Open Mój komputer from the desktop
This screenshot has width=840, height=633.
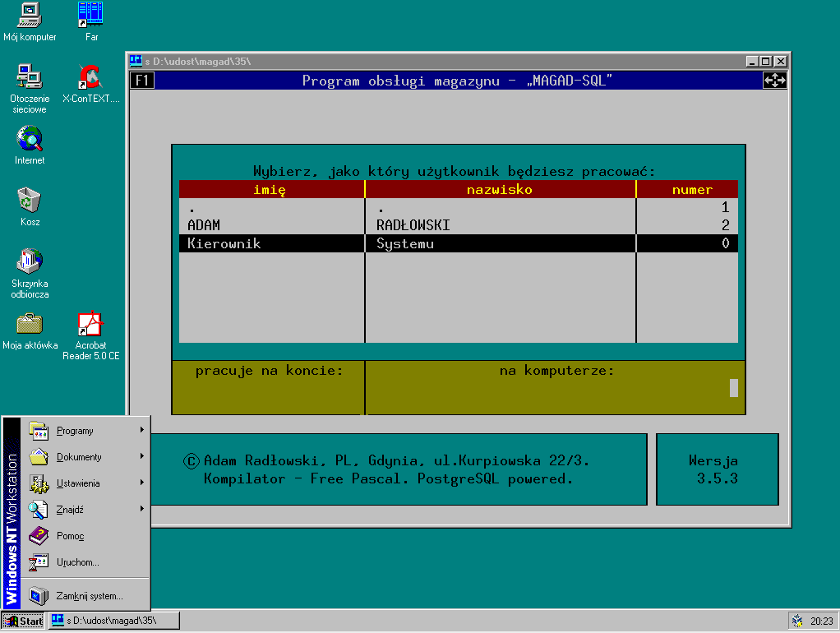(30, 21)
